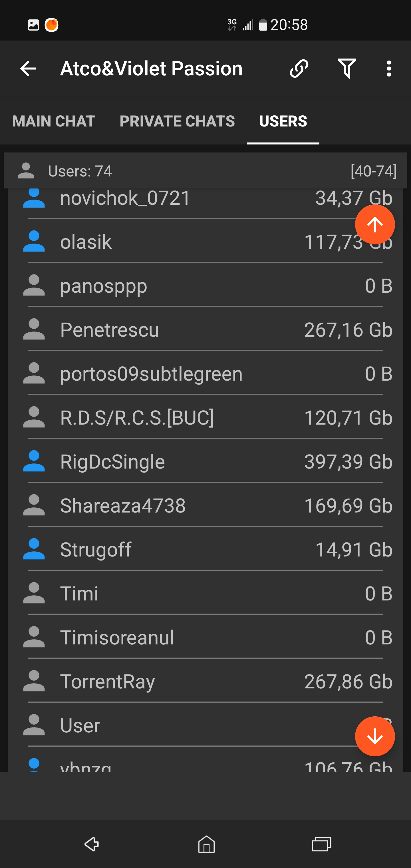
Task: Switch to the PRIVATE CHATS tab
Action: tap(177, 121)
